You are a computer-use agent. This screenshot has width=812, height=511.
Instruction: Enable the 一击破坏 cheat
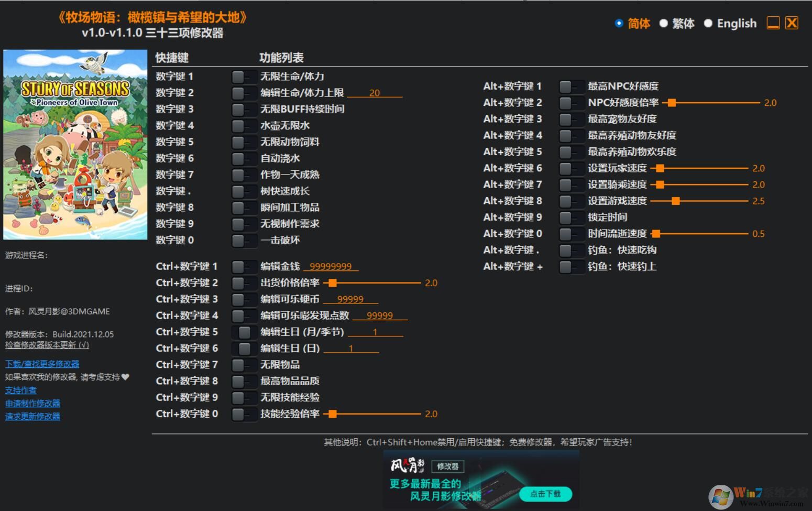tap(244, 240)
